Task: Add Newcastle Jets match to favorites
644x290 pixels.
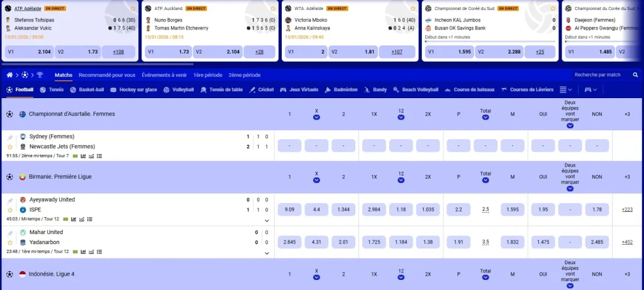Action: 10,147
